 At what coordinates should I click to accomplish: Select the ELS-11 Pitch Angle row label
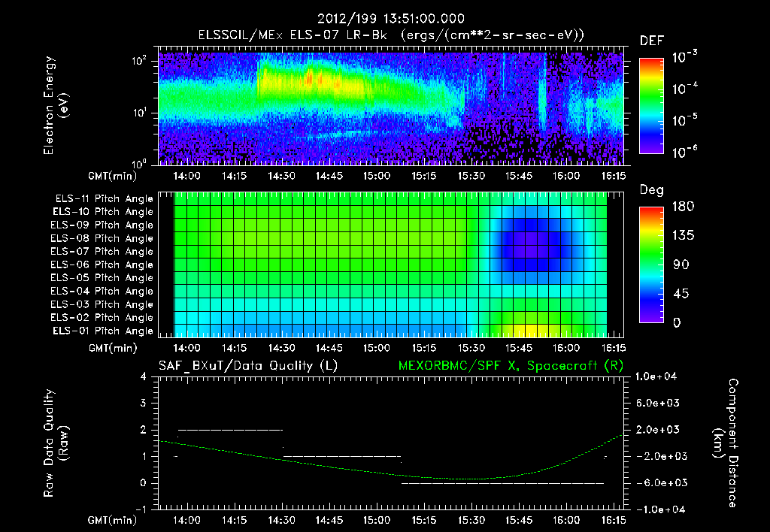104,199
